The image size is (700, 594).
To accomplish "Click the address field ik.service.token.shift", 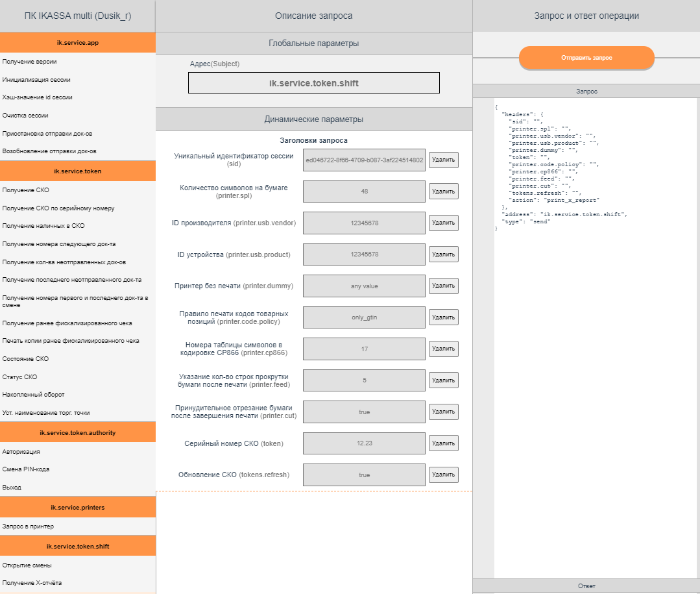I will tap(313, 83).
